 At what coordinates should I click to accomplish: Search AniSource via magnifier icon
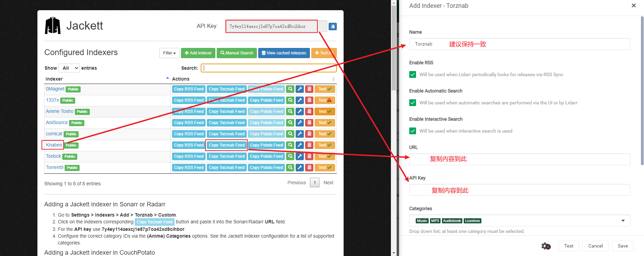coord(290,123)
